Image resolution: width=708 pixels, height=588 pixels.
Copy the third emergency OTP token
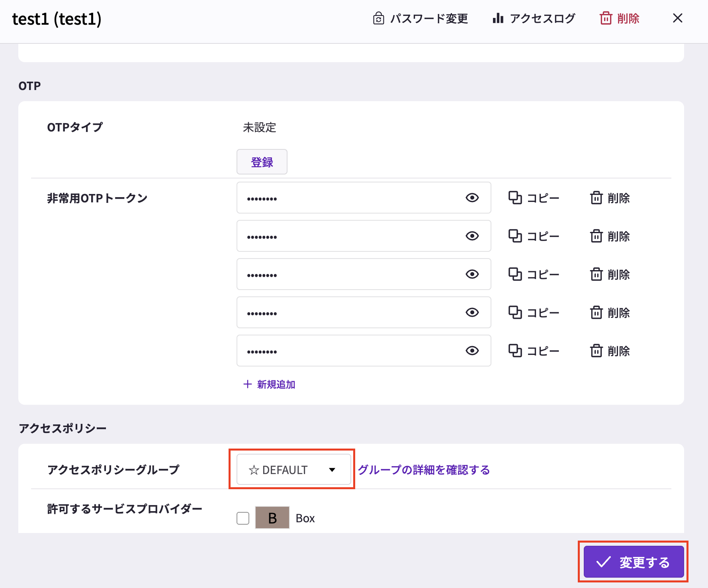(x=534, y=274)
